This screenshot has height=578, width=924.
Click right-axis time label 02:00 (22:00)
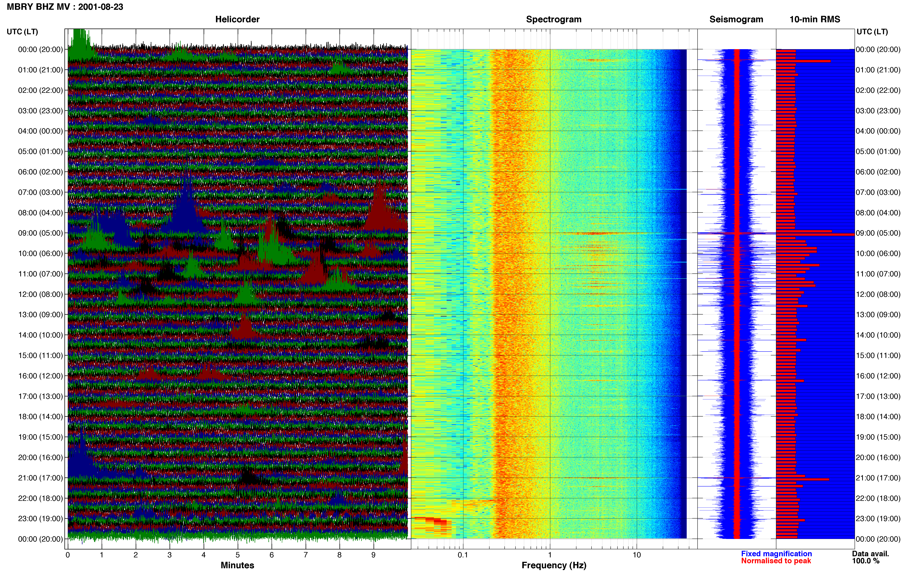click(878, 90)
